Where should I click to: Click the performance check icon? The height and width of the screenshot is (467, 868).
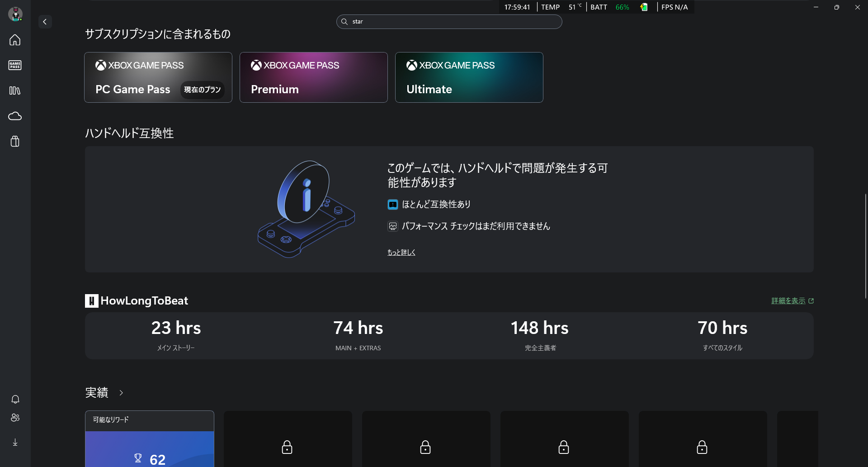pyautogui.click(x=393, y=226)
